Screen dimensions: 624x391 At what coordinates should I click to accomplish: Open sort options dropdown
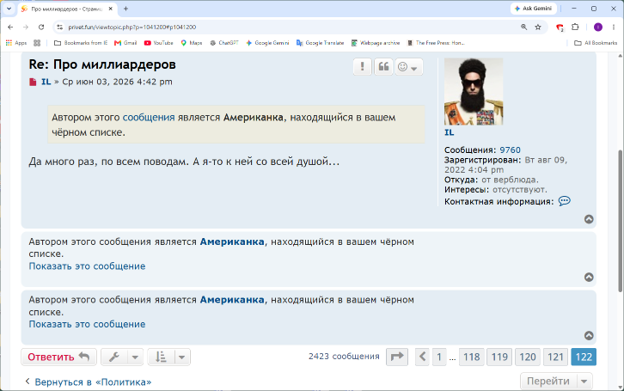point(169,357)
